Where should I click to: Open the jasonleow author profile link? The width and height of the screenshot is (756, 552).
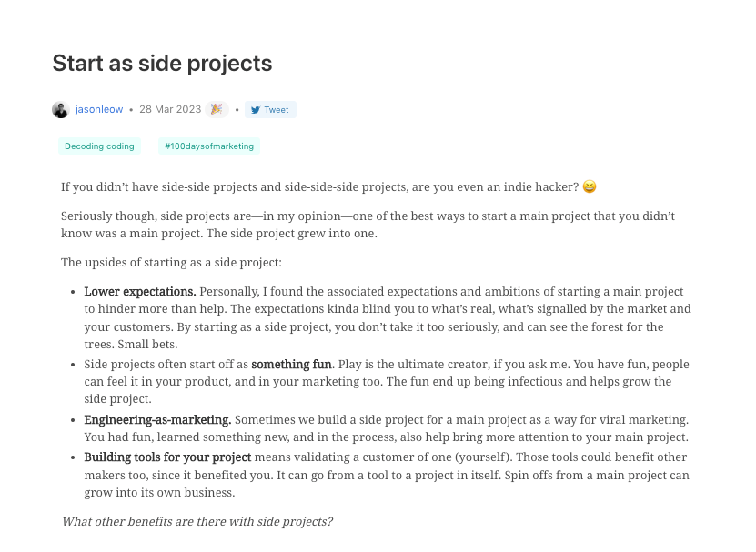point(98,110)
